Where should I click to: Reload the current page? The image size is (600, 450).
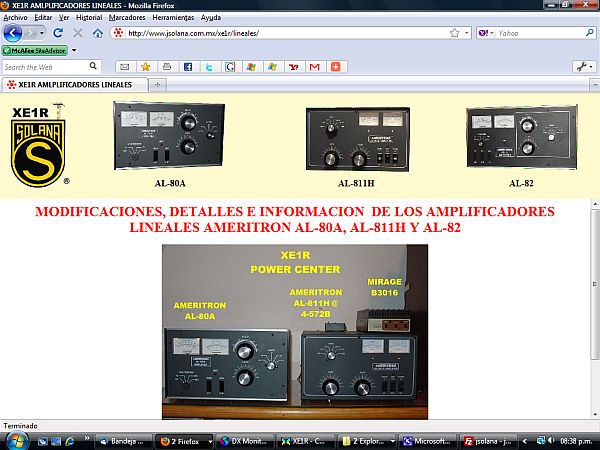coord(58,33)
